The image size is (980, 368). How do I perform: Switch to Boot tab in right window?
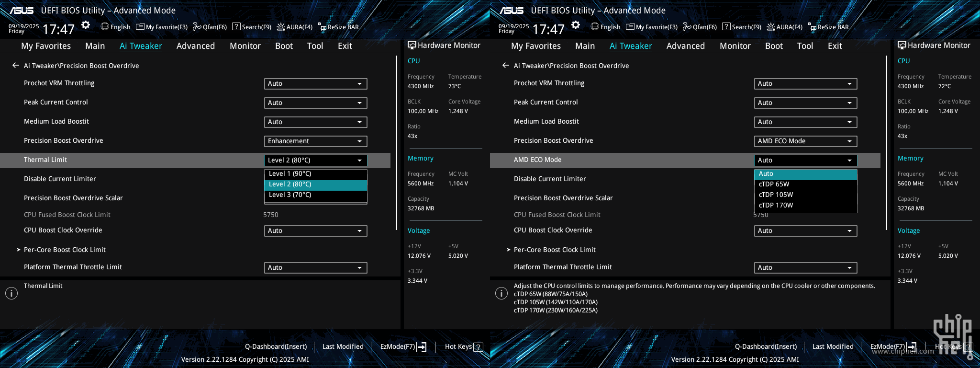[x=774, y=46]
